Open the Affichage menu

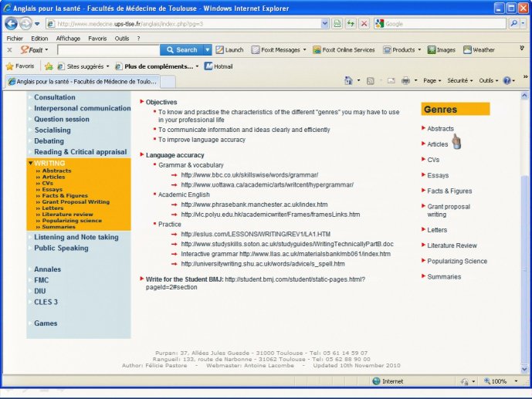click(x=68, y=39)
